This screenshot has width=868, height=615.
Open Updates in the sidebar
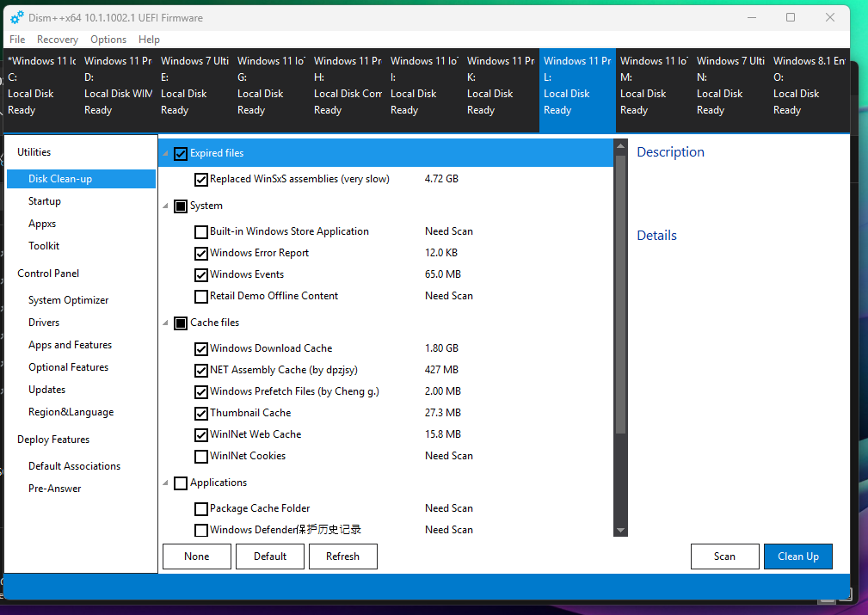47,390
